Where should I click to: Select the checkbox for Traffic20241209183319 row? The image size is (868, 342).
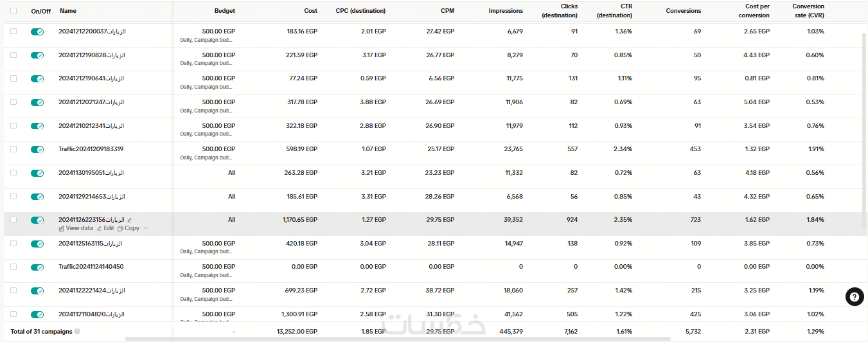tap(13, 149)
